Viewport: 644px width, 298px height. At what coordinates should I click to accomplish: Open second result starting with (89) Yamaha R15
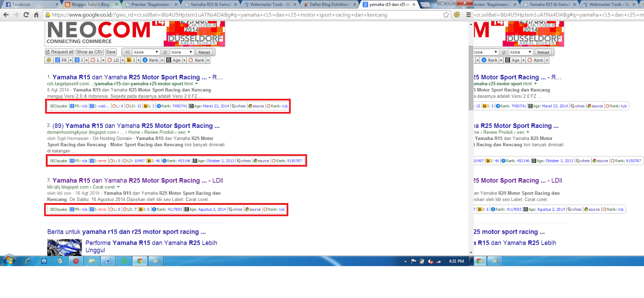tap(136, 126)
